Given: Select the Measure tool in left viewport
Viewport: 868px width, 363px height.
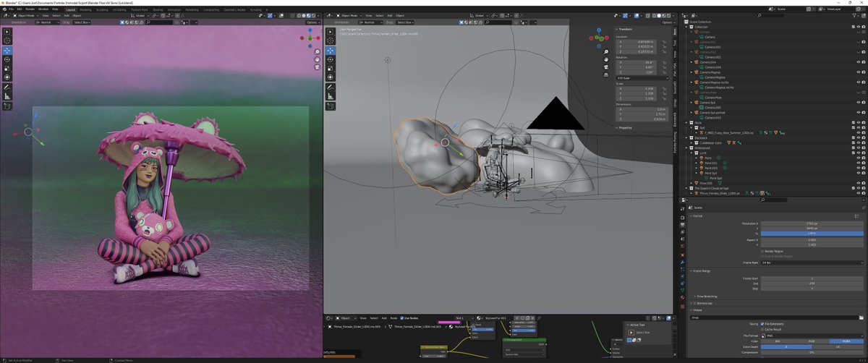Looking at the screenshot, I should pyautogui.click(x=7, y=95).
